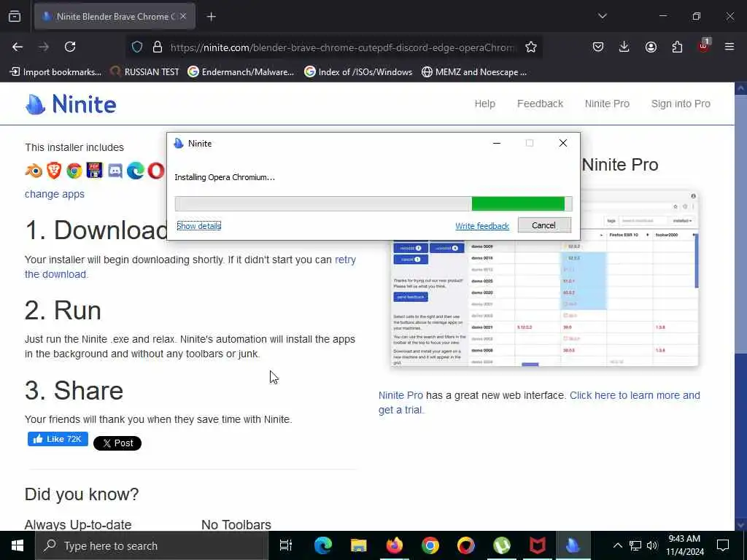The height and width of the screenshot is (560, 747).
Task: Switch to Firefox in the taskbar
Action: coord(394,545)
